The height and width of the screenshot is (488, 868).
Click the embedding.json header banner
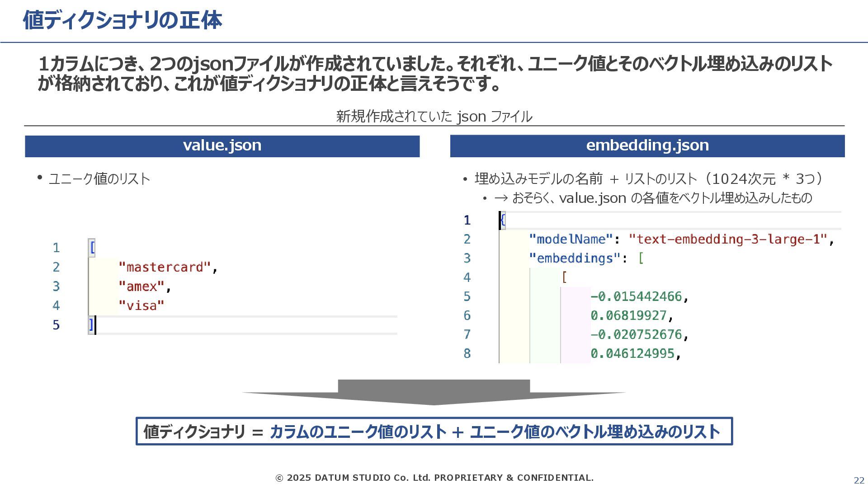(x=647, y=145)
